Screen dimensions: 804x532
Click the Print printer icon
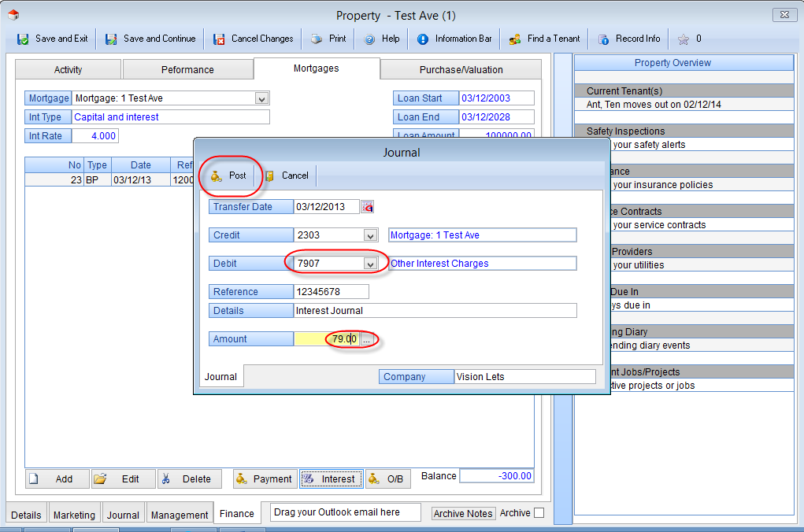click(x=317, y=39)
